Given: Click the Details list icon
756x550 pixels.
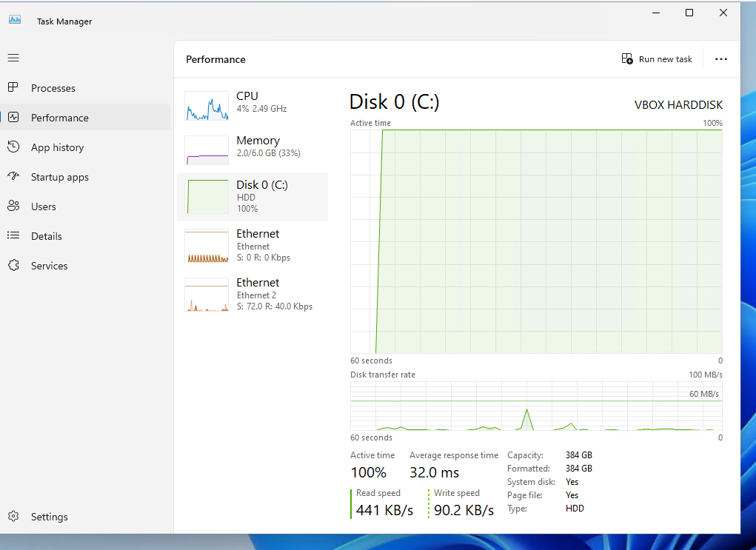Looking at the screenshot, I should (x=13, y=235).
